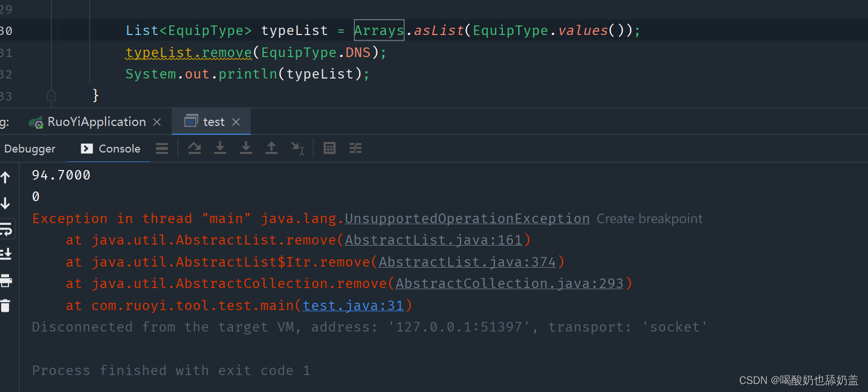Select the Debugger tab

(29, 148)
